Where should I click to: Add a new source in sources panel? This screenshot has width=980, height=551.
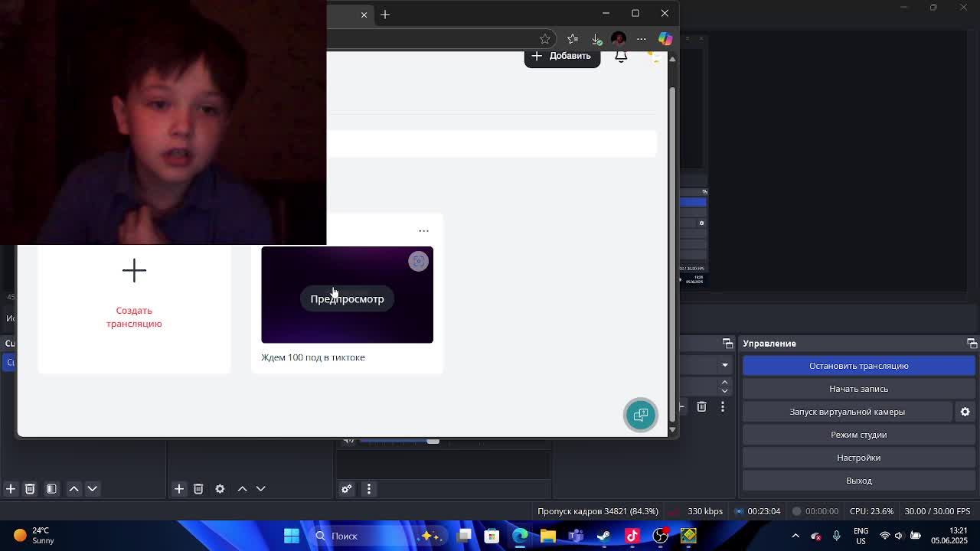179,488
